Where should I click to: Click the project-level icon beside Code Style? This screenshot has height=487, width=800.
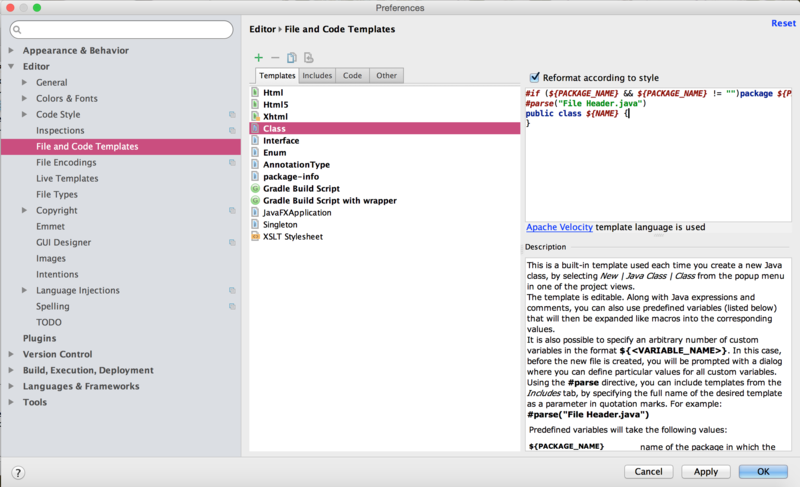point(232,115)
